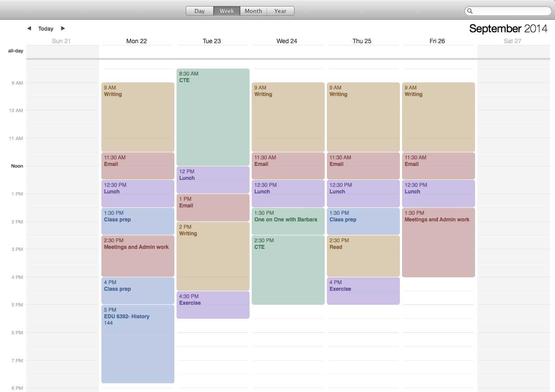Select the Tue 23 column header
555x392 pixels.
[x=212, y=41]
